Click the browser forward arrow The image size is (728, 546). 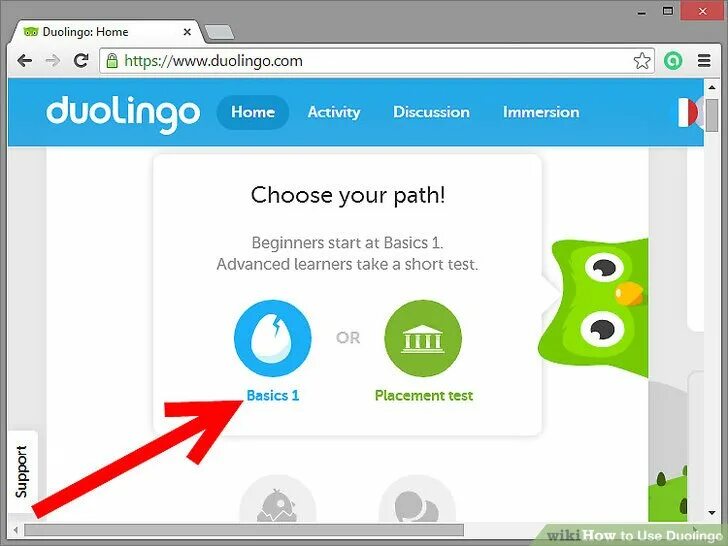click(53, 61)
